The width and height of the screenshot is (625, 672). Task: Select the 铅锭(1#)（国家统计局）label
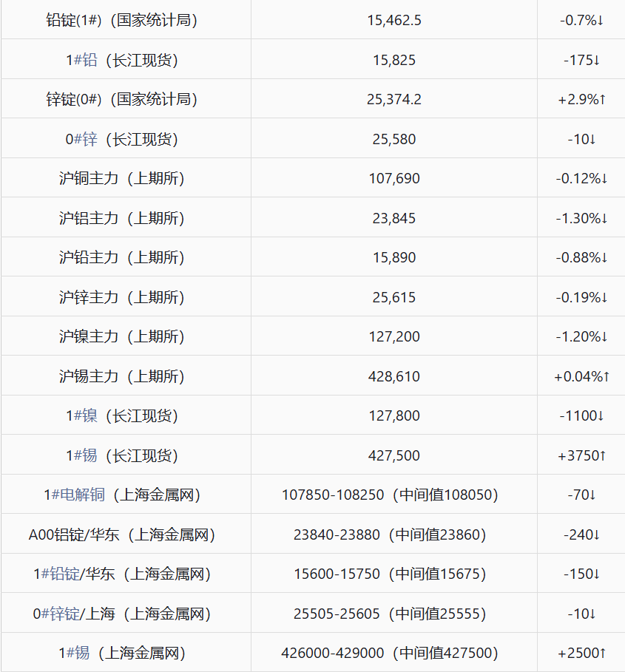click(122, 20)
